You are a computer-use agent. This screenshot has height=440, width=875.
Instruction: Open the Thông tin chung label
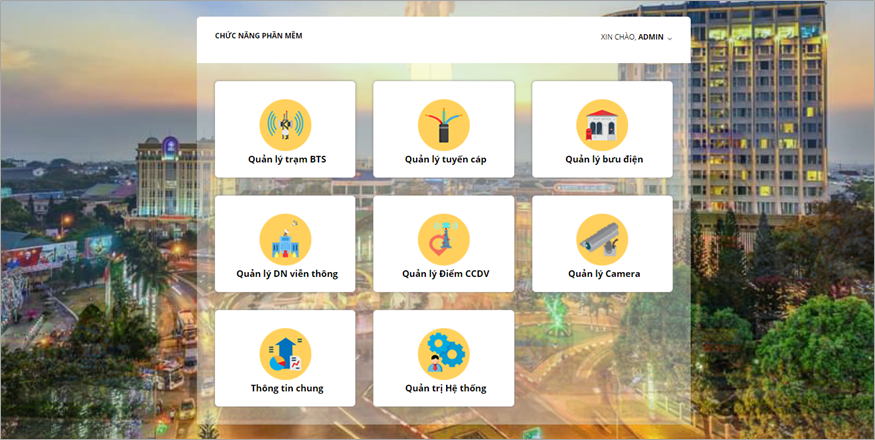[x=287, y=389]
